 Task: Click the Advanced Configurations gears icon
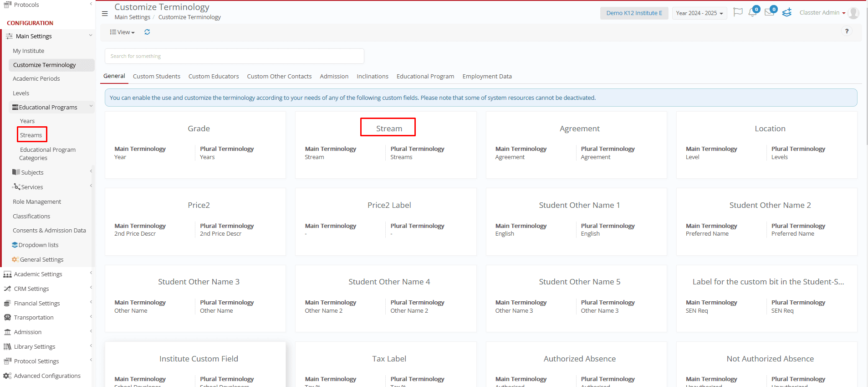pyautogui.click(x=7, y=376)
